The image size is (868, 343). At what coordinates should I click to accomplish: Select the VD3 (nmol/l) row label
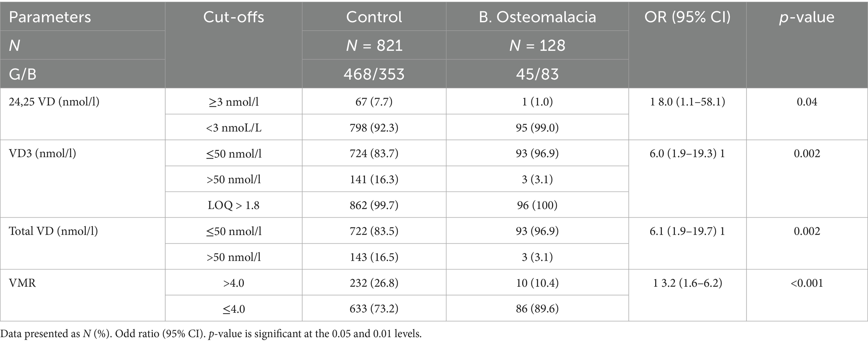tap(42, 153)
